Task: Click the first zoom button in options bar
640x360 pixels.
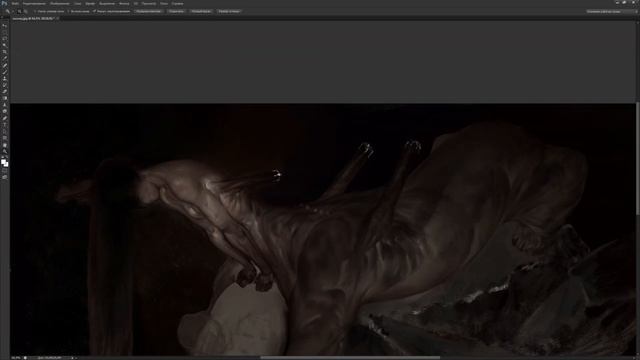Action: (149, 11)
